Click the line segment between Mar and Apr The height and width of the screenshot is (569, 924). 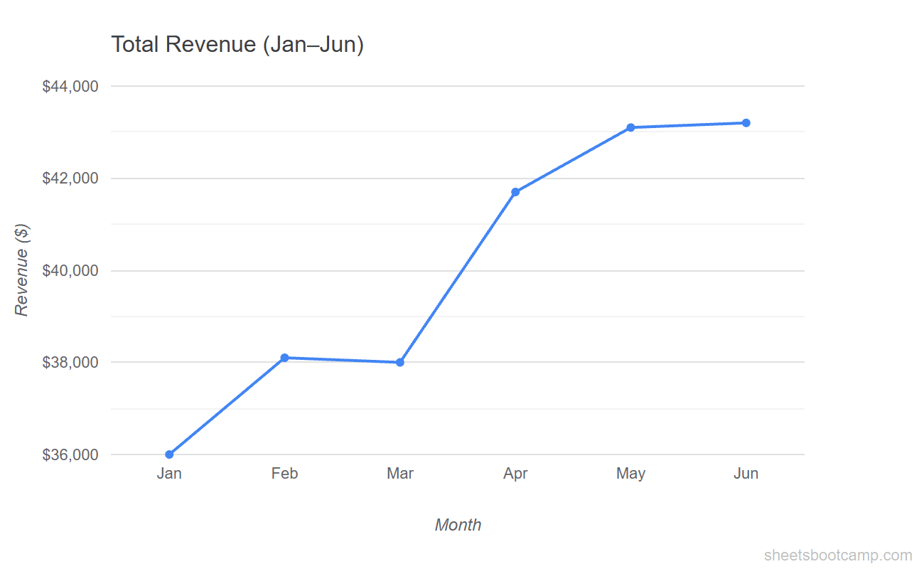tap(458, 276)
